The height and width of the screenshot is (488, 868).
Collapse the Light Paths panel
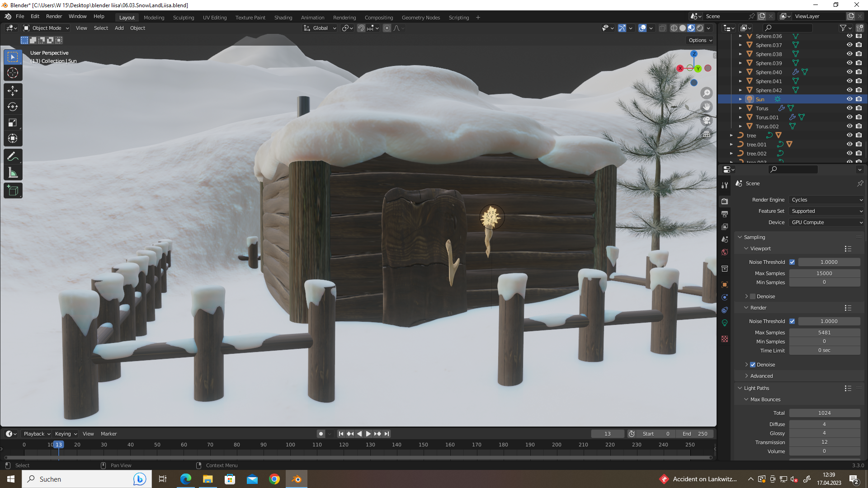point(740,388)
